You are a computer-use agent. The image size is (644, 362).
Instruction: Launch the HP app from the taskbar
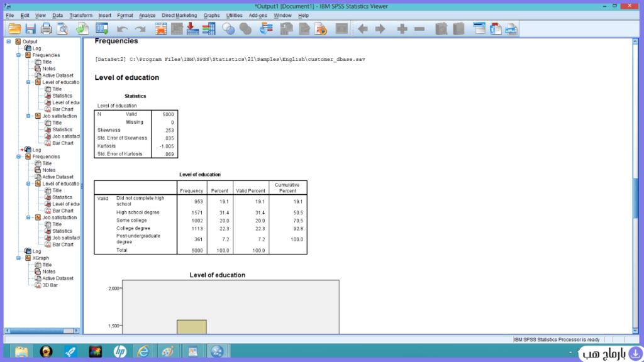coord(120,352)
